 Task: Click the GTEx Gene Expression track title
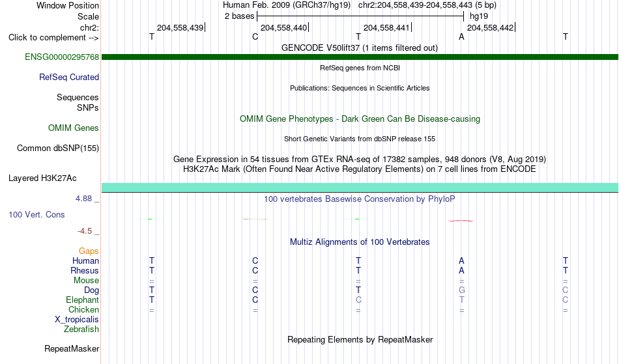[360, 160]
